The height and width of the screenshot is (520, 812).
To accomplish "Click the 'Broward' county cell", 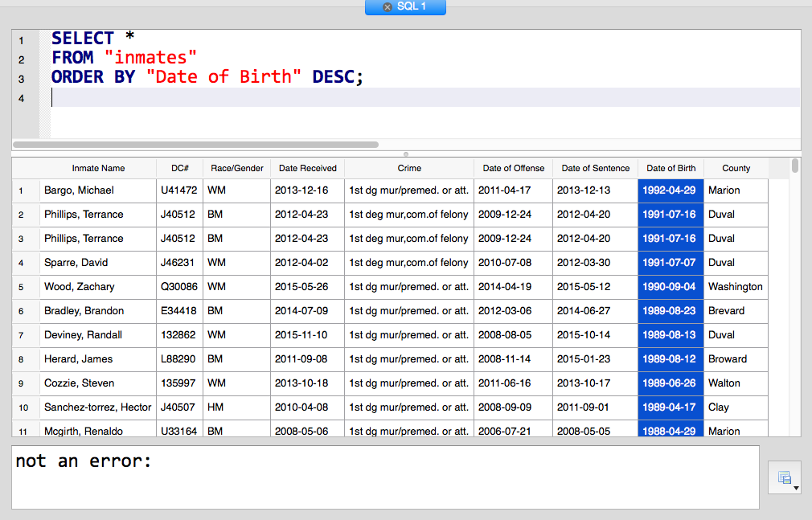I will click(x=736, y=359).
